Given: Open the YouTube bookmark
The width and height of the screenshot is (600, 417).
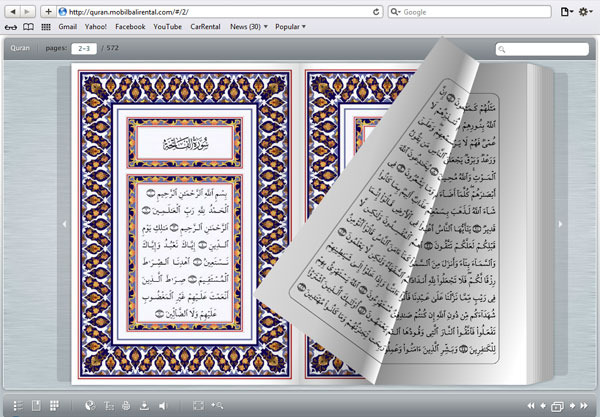Looking at the screenshot, I should pos(167,27).
